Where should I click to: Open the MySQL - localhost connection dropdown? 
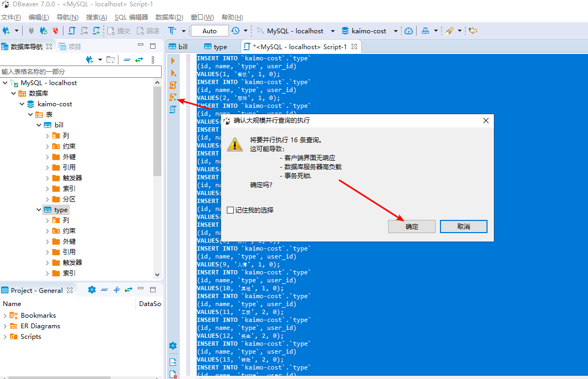click(x=333, y=31)
